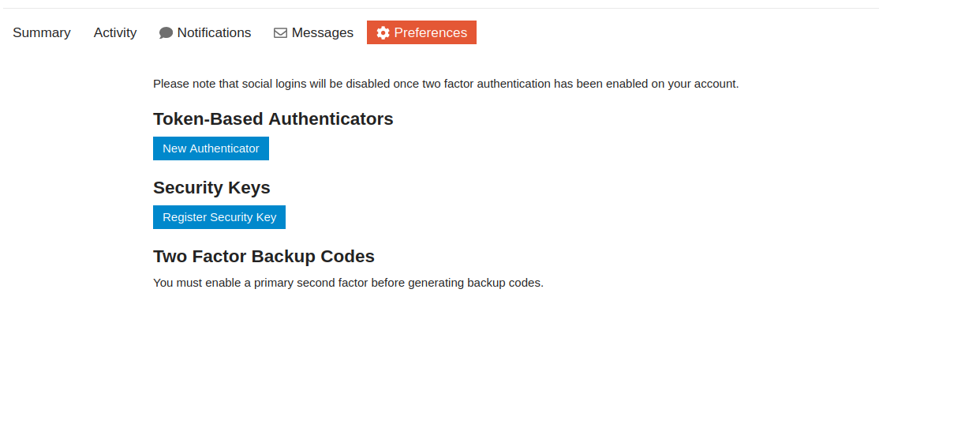Click the backup codes requirement message

(x=348, y=283)
